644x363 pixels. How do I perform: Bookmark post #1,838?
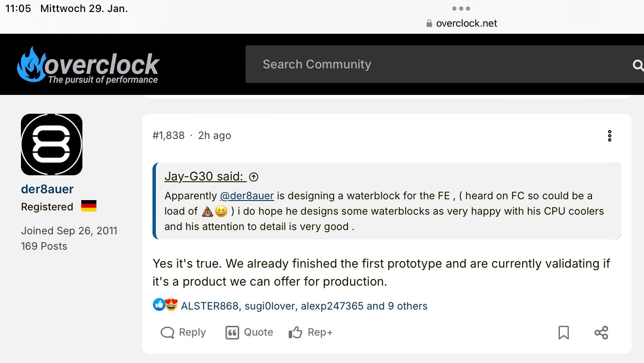[564, 333]
